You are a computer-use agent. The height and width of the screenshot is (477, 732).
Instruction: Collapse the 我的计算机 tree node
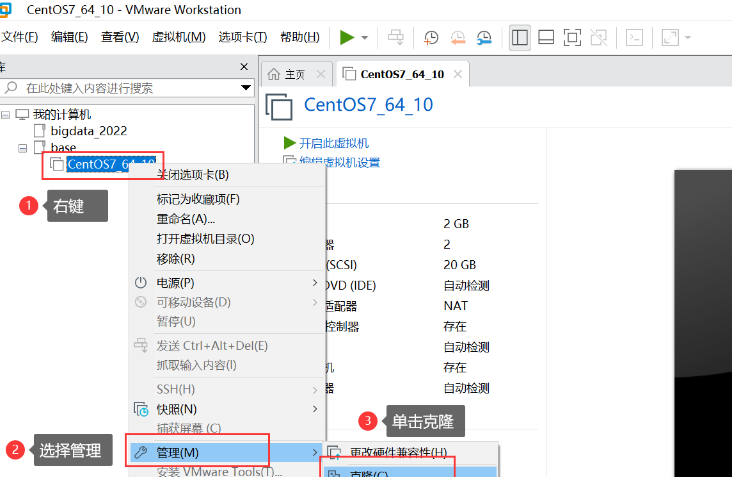point(6,115)
